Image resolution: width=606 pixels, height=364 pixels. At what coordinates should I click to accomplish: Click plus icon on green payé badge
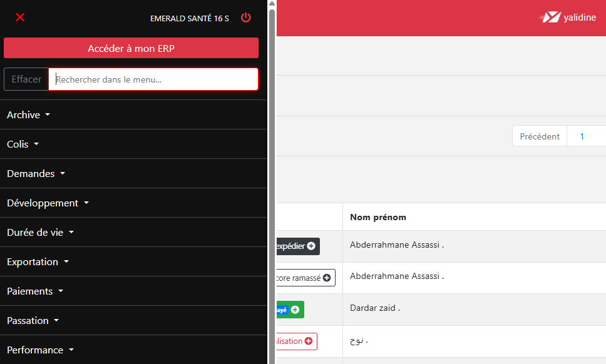point(295,310)
